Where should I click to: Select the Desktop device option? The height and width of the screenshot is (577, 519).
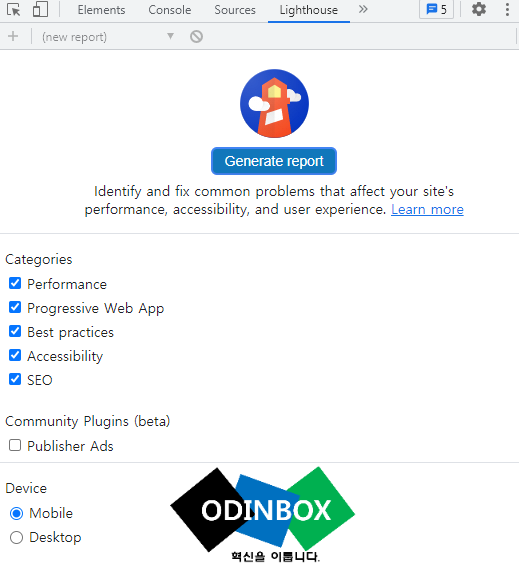16,538
